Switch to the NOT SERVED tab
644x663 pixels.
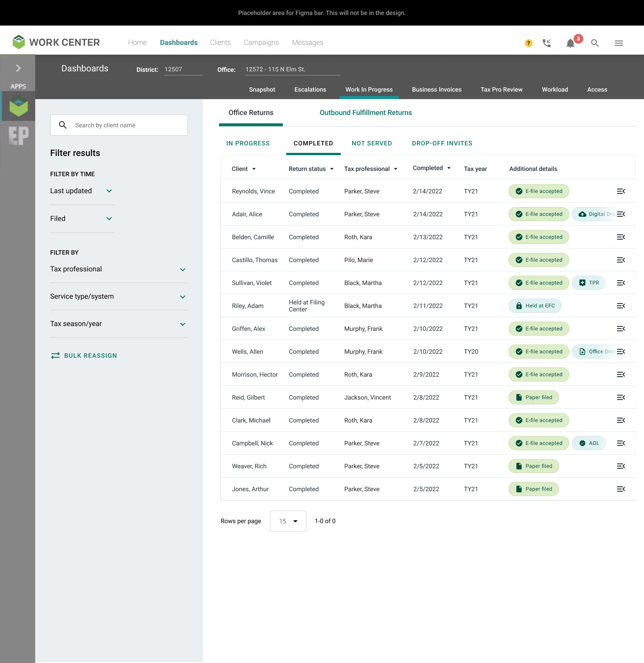click(372, 144)
